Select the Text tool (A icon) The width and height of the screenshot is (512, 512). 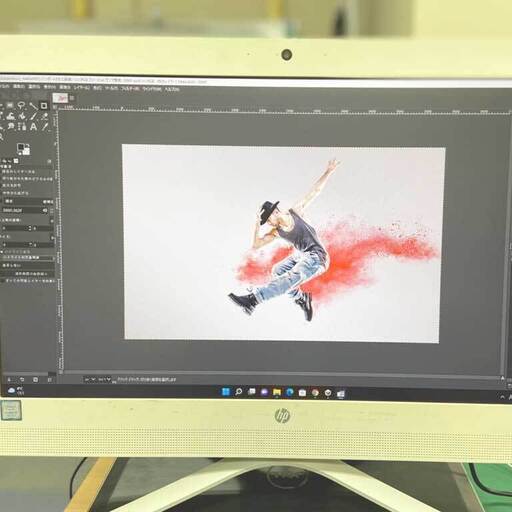pos(33,127)
